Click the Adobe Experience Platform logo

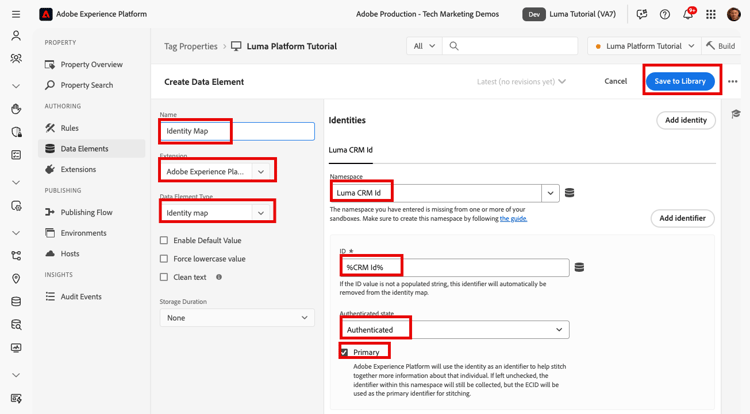[x=45, y=14]
